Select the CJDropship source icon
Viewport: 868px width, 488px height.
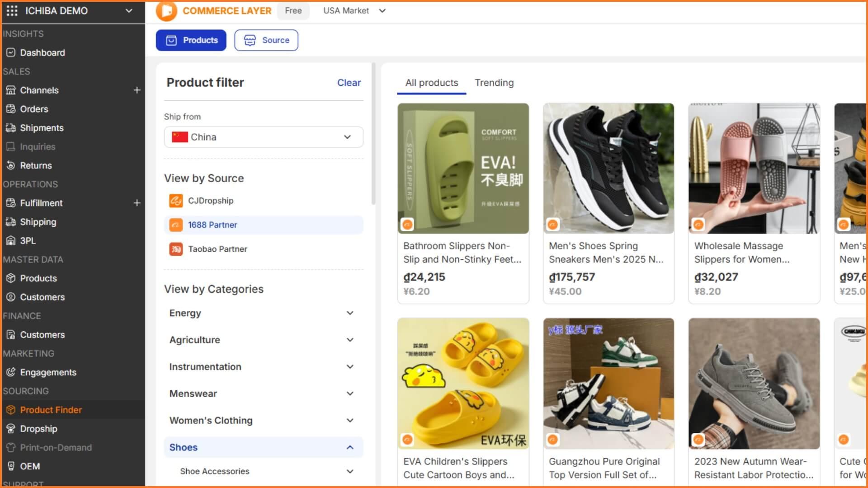click(176, 201)
